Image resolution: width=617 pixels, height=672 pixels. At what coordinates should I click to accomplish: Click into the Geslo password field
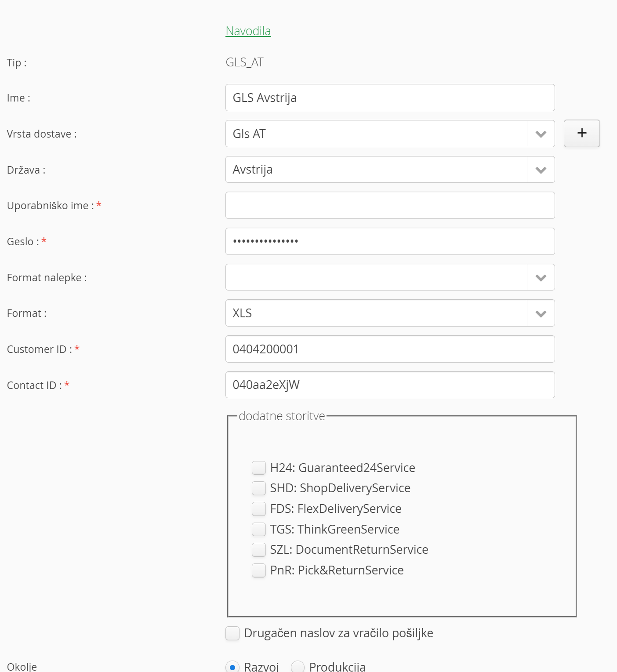390,241
